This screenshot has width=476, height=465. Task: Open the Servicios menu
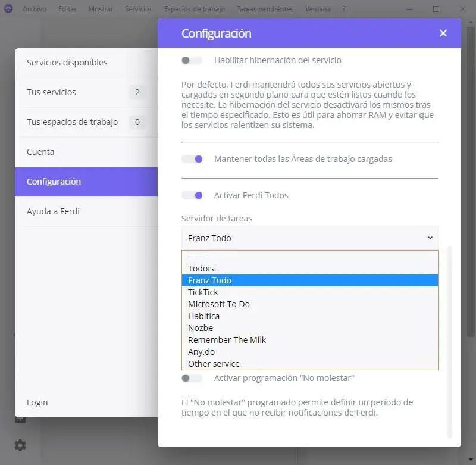[139, 9]
